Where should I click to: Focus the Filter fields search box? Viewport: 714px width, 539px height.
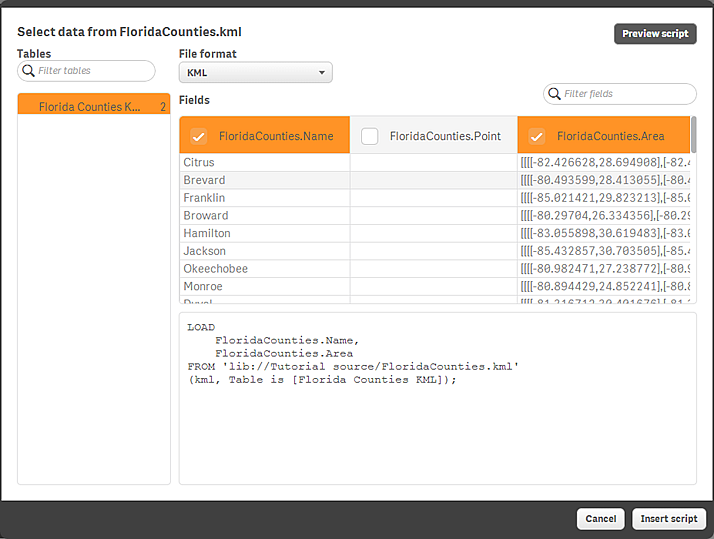(x=626, y=94)
